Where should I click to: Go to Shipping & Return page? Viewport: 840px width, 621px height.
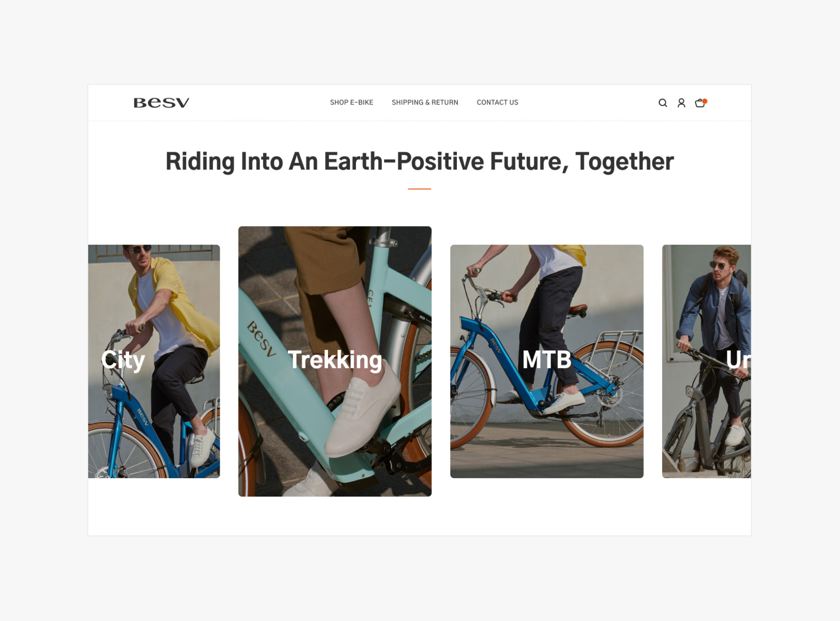point(425,102)
